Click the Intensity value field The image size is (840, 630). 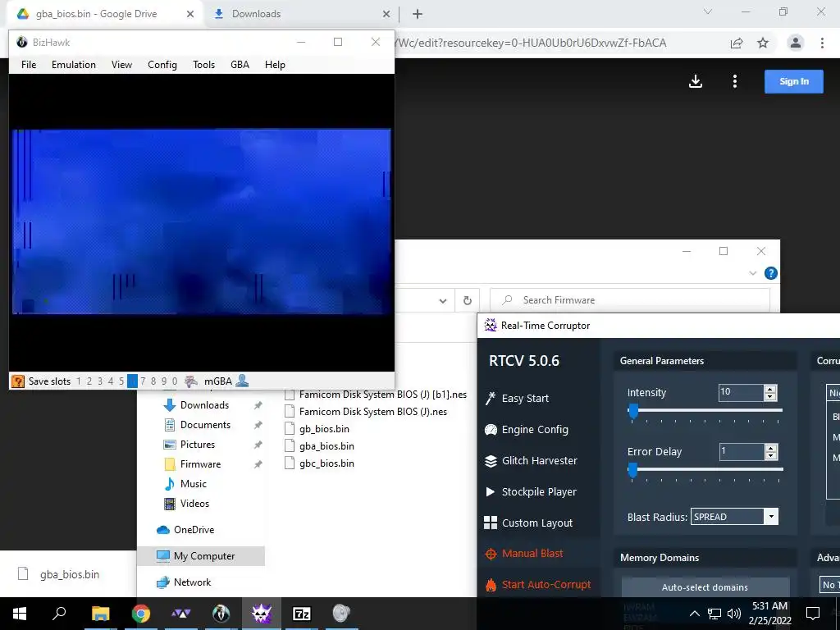(x=741, y=392)
